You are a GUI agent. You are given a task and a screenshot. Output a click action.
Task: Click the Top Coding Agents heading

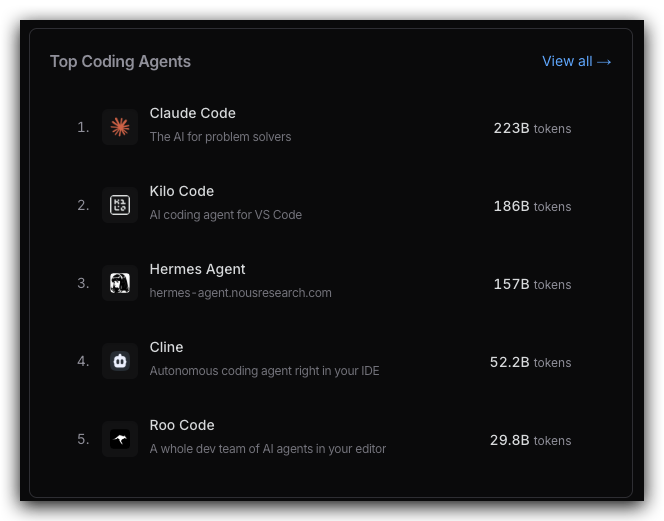(x=120, y=61)
